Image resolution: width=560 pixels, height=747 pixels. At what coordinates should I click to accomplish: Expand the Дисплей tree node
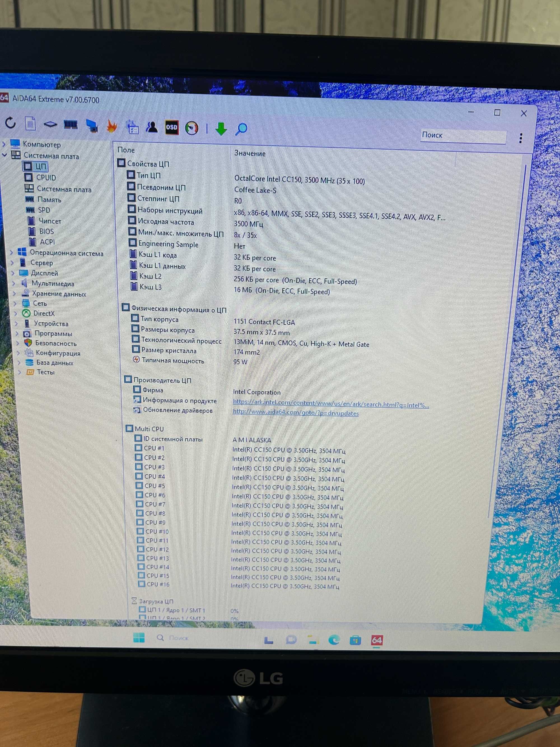tap(13, 273)
